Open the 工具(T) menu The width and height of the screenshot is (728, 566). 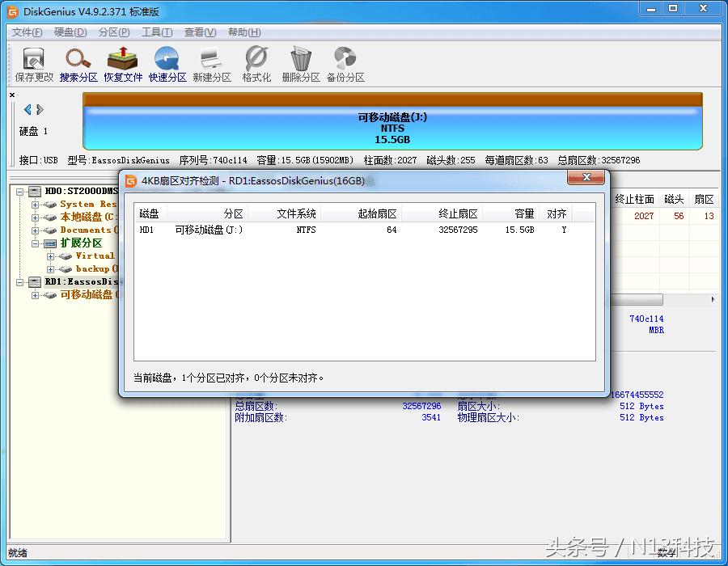pos(154,32)
